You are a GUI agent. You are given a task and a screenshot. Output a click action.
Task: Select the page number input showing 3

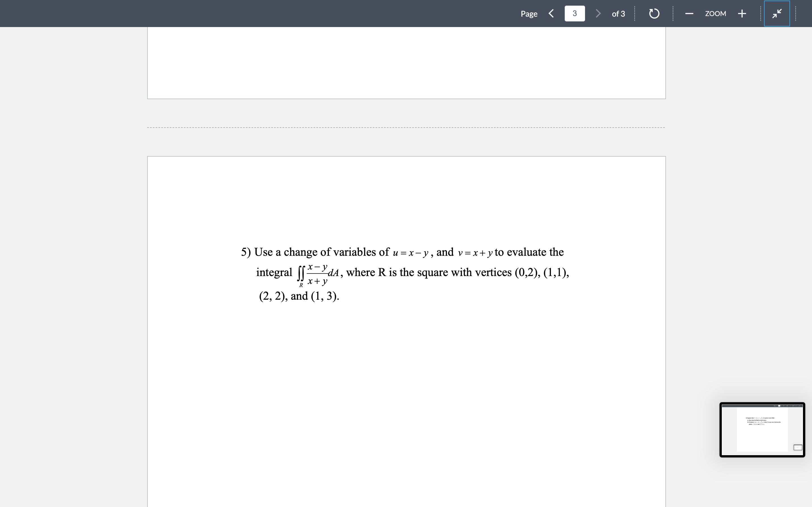pyautogui.click(x=574, y=14)
